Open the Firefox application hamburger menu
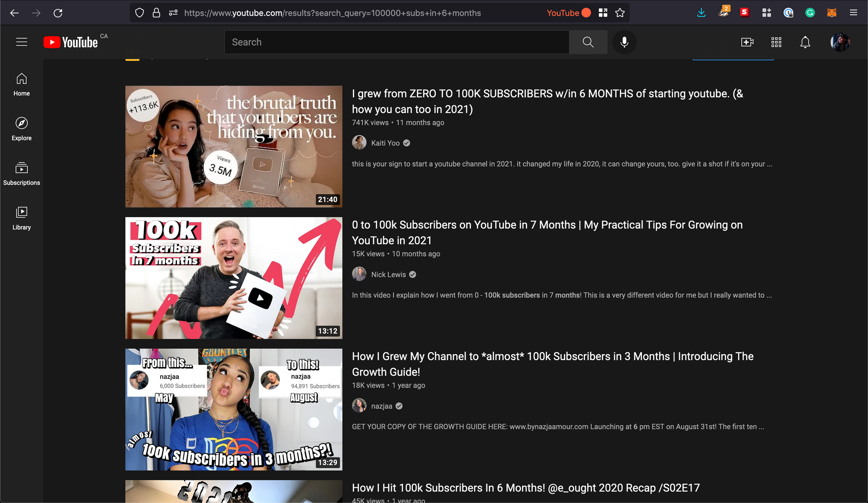 click(x=853, y=13)
